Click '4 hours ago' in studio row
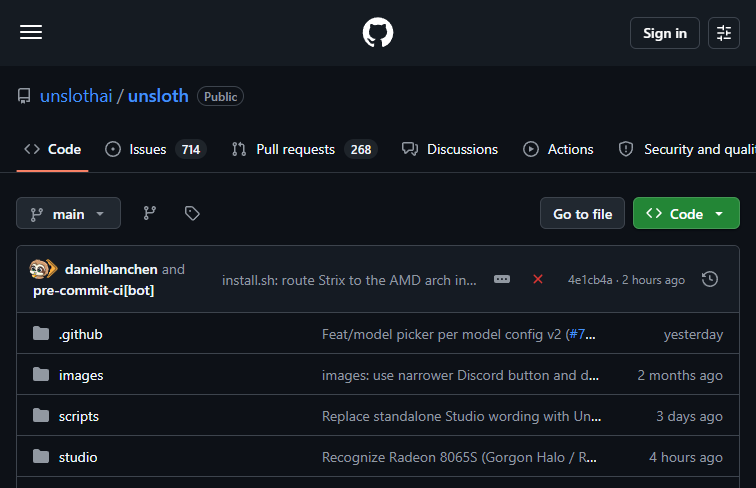Viewport: 756px width, 488px height. [686, 457]
